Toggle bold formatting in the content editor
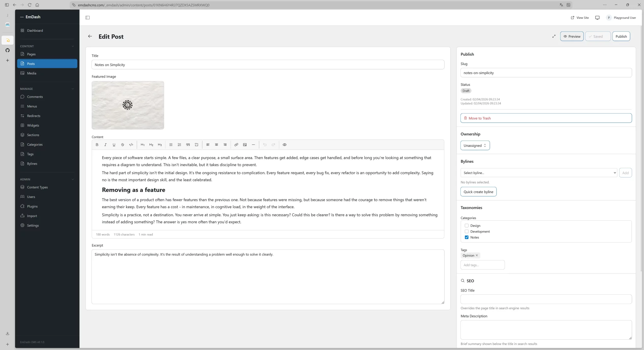 (97, 145)
